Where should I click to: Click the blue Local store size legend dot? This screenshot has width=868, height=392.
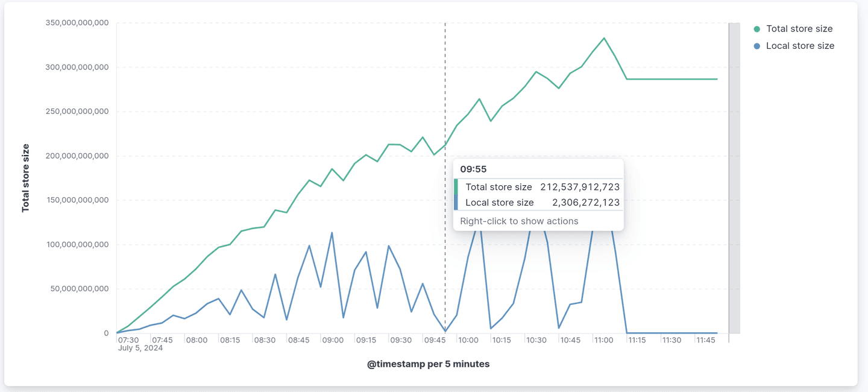coord(757,46)
